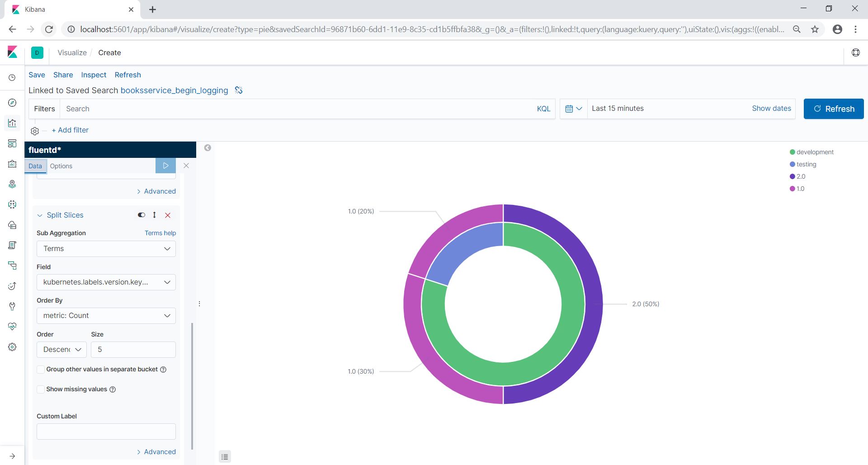
Task: Open Dev Tools wrench icon
Action: click(12, 306)
